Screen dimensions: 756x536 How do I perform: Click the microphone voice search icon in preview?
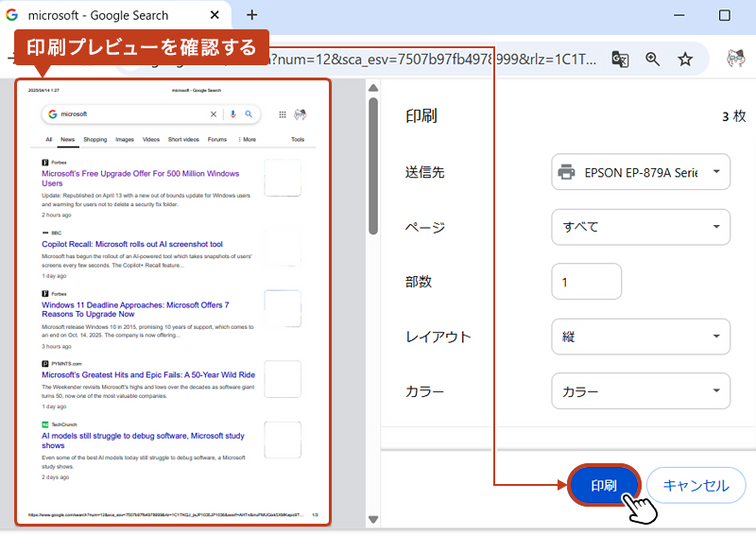tap(232, 114)
